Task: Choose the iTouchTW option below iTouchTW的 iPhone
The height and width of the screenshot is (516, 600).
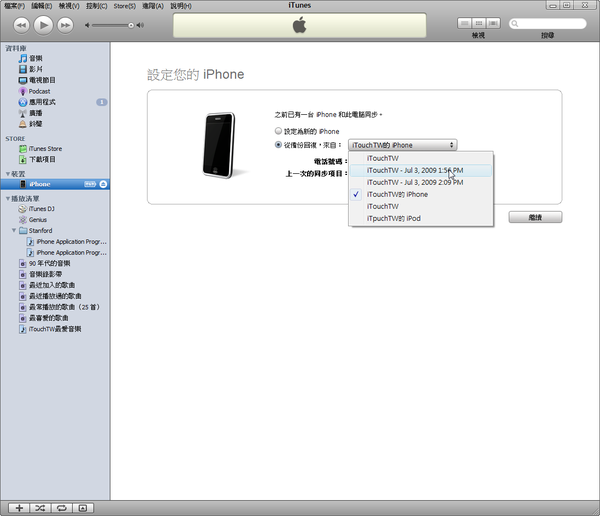Action: pos(421,206)
